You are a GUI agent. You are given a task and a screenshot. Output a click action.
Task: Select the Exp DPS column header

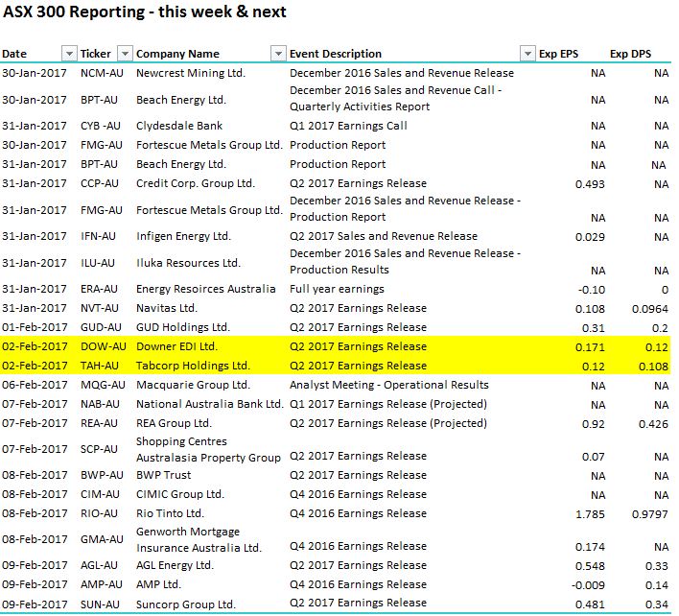pyautogui.click(x=630, y=54)
